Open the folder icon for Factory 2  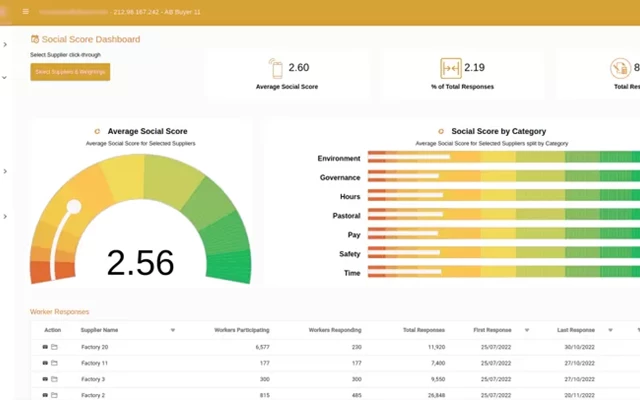click(x=54, y=395)
